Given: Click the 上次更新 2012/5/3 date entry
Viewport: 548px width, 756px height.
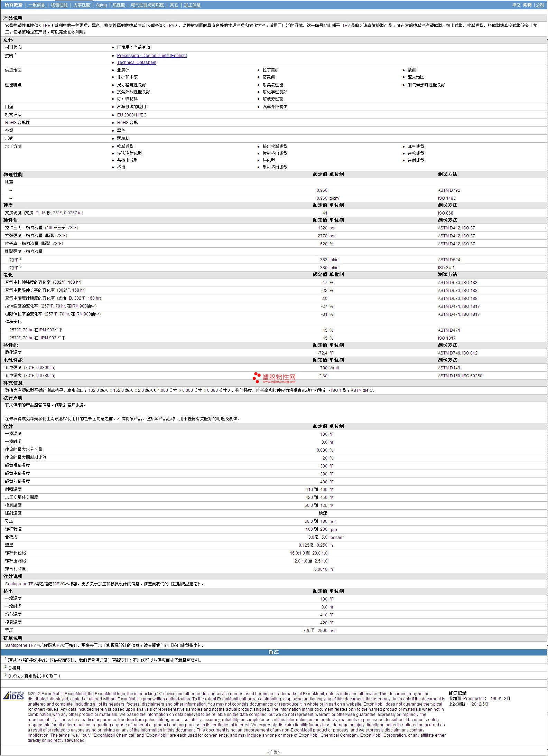Looking at the screenshot, I should point(468,704).
